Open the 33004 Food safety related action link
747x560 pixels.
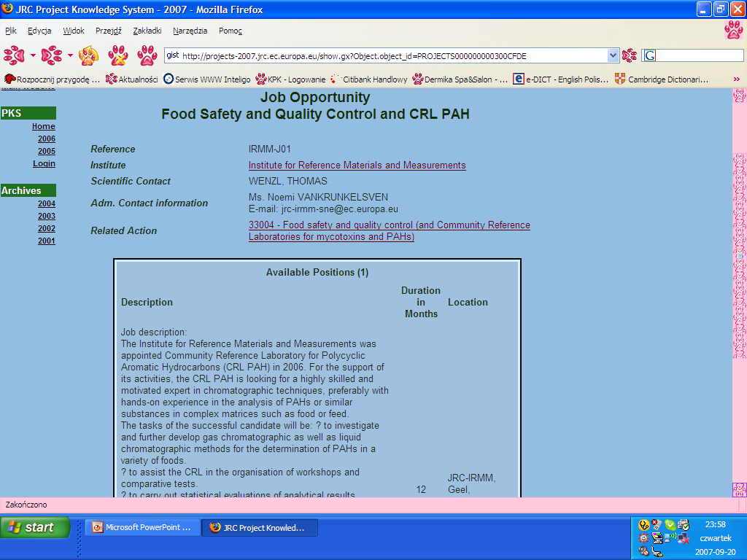390,230
